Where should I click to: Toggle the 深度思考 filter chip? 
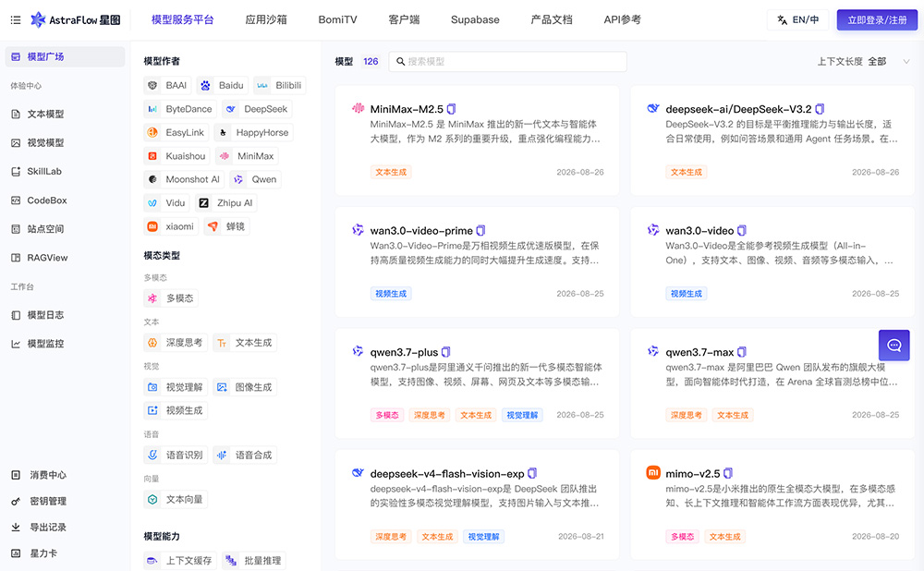click(x=176, y=343)
